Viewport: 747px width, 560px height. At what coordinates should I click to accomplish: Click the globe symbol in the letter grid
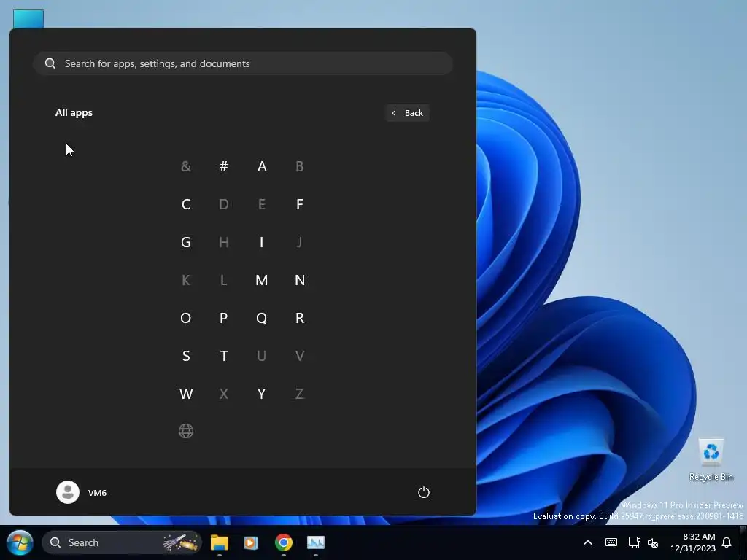(186, 431)
